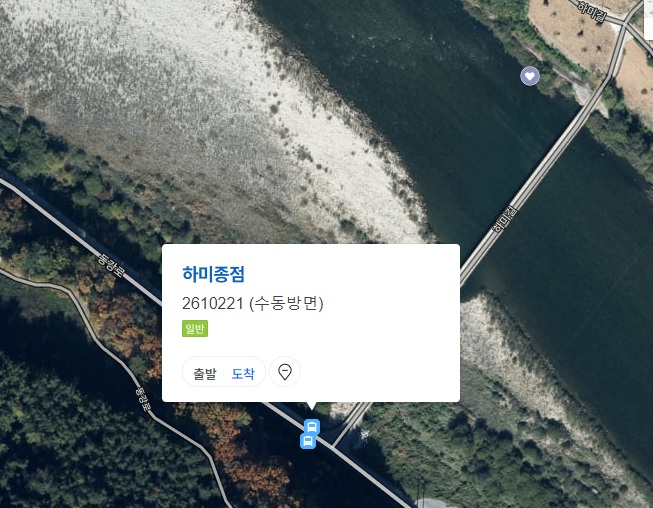Click the 하미길 label near brown field
The image size is (653, 508).
coord(593,11)
